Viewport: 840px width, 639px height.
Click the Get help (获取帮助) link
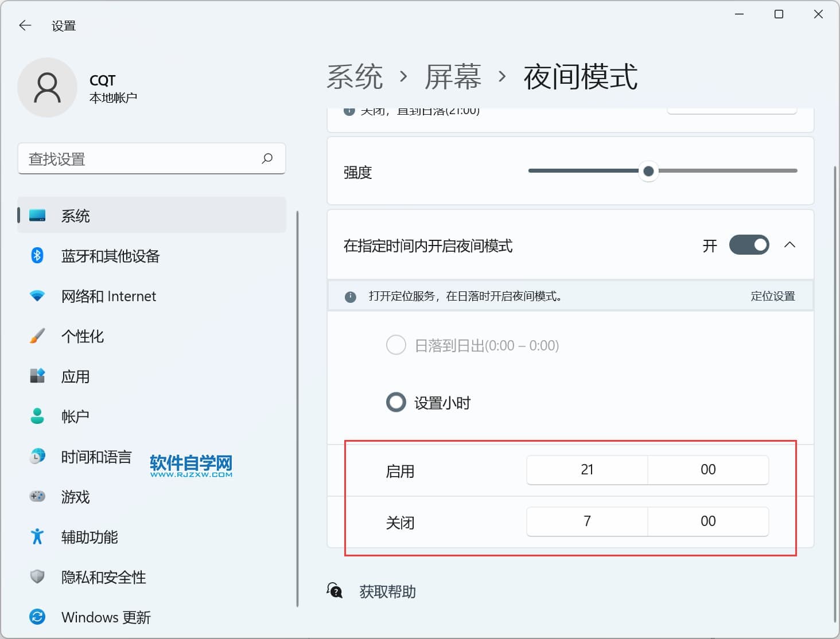[387, 591]
